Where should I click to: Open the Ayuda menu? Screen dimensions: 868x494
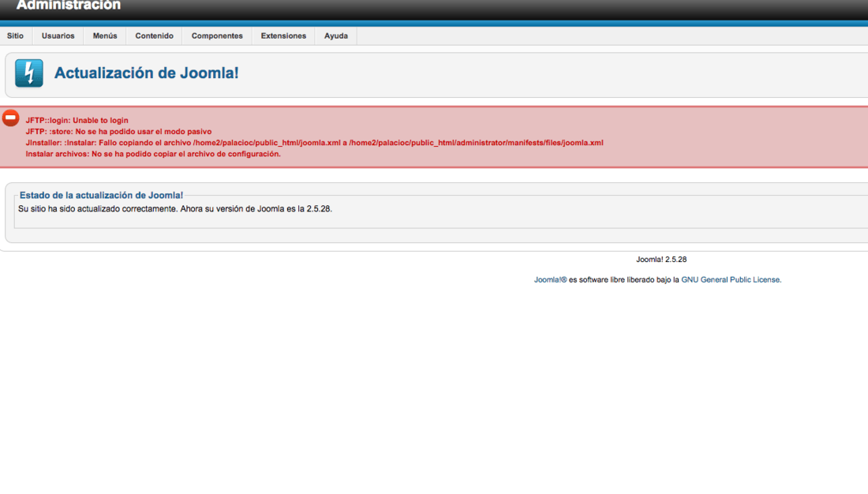tap(336, 36)
